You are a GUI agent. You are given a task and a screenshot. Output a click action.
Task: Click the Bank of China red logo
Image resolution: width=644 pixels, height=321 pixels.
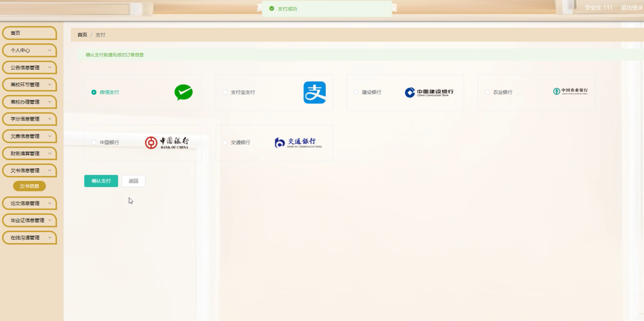[167, 143]
